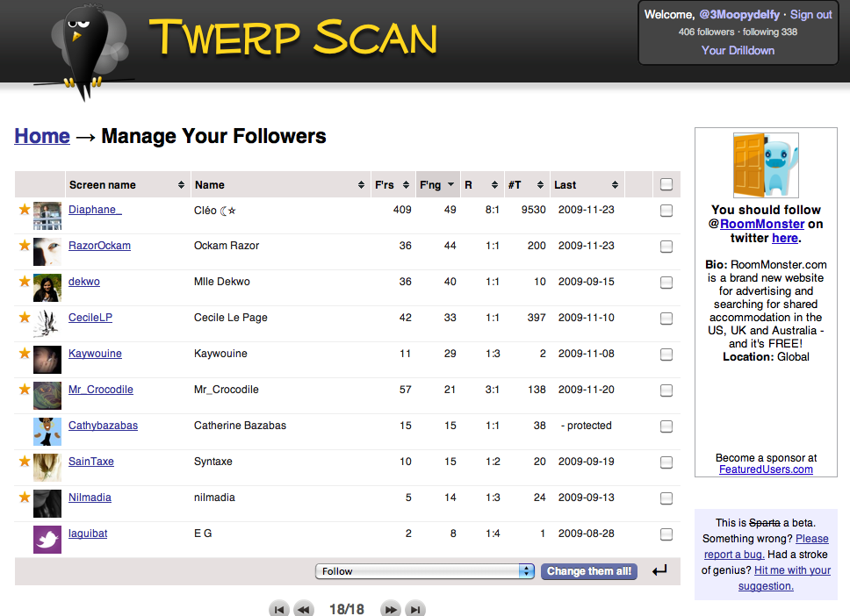Go to the previous page of followers
Viewport: 850px width, 616px height.
coord(304,610)
